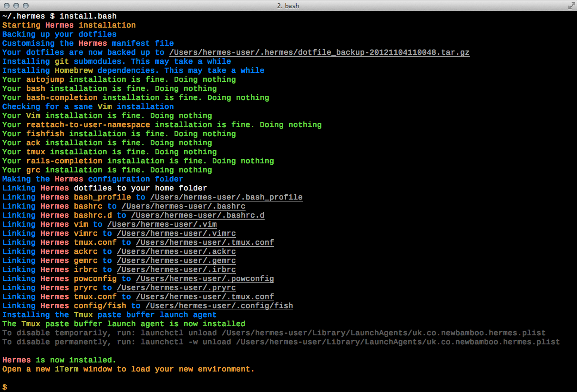Click the 'install.bash' command text
The height and width of the screenshot is (392, 577).
tap(88, 16)
